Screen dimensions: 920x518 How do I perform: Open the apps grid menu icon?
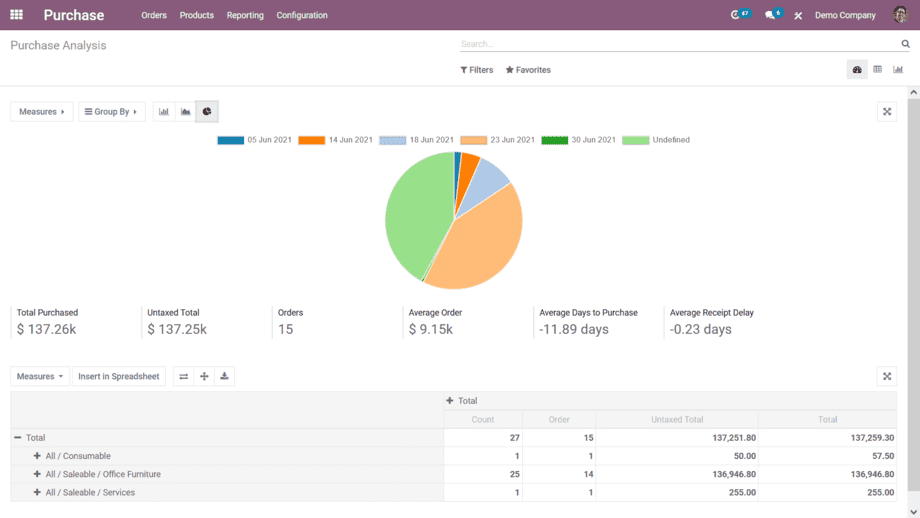16,15
